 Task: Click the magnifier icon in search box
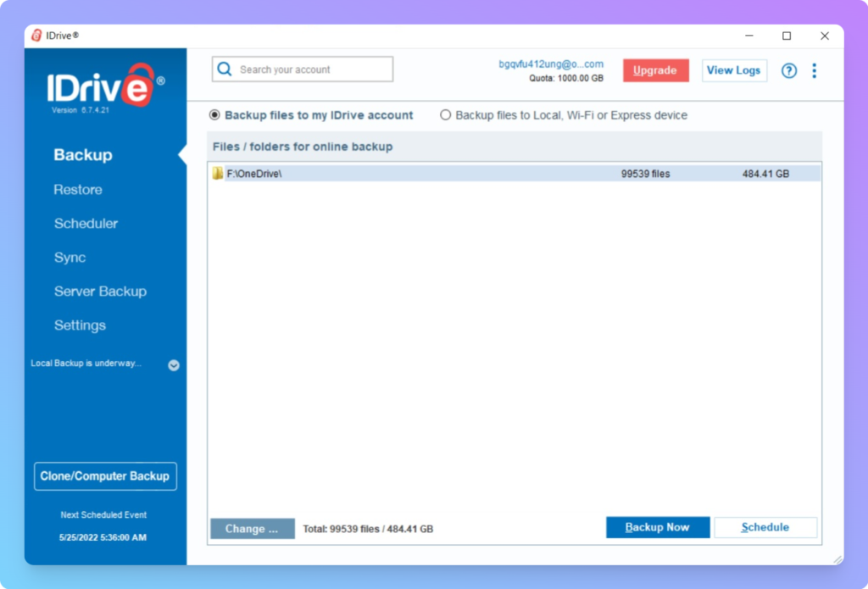coord(225,69)
